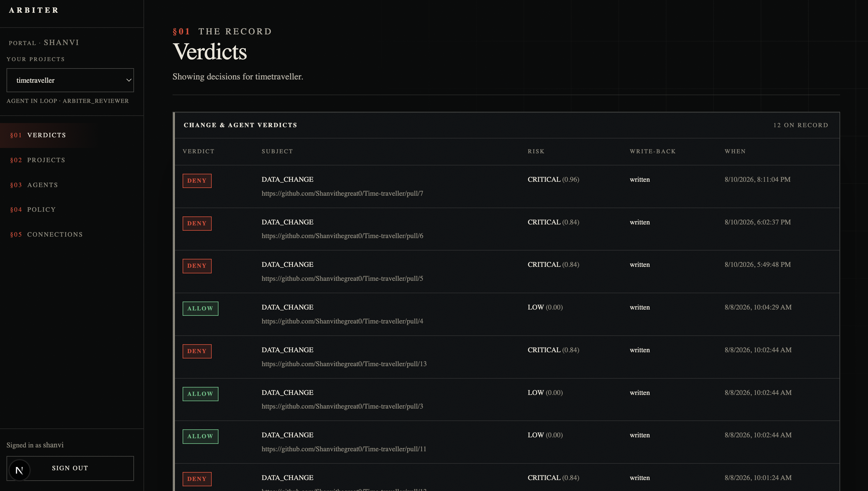Click the timestamp 8/10/2026, 5:49:48 PM
The height and width of the screenshot is (491, 868).
click(x=758, y=265)
